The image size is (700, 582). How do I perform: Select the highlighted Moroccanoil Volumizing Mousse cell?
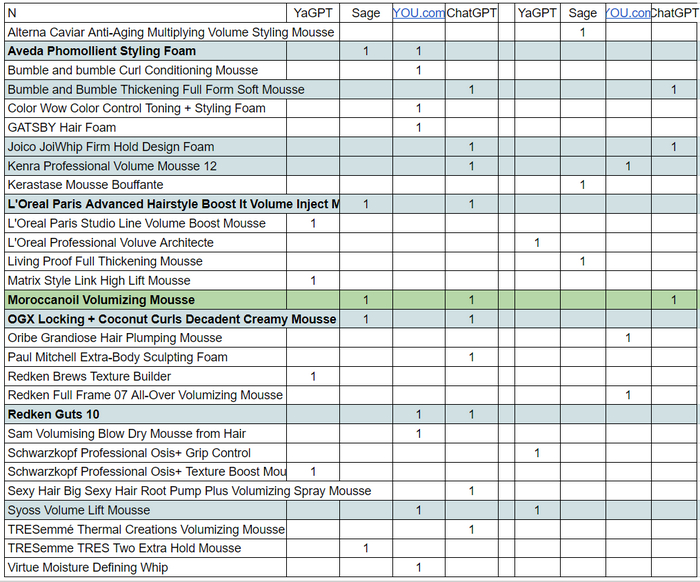pyautogui.click(x=146, y=300)
